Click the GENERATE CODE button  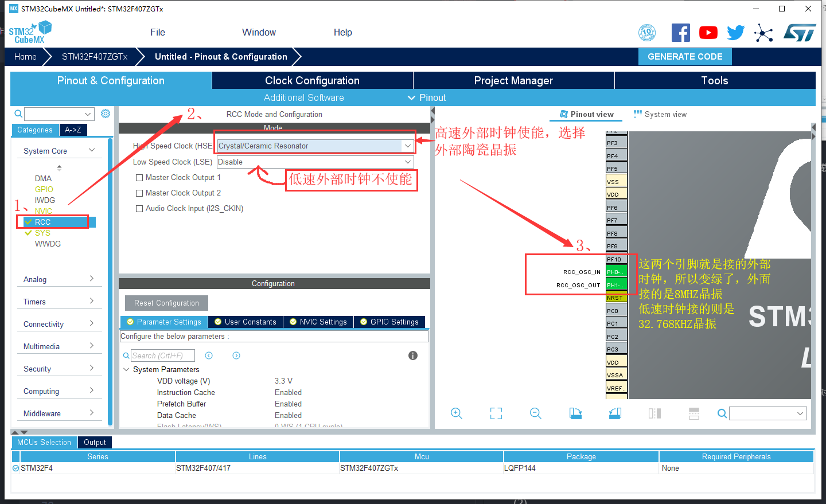coord(685,57)
